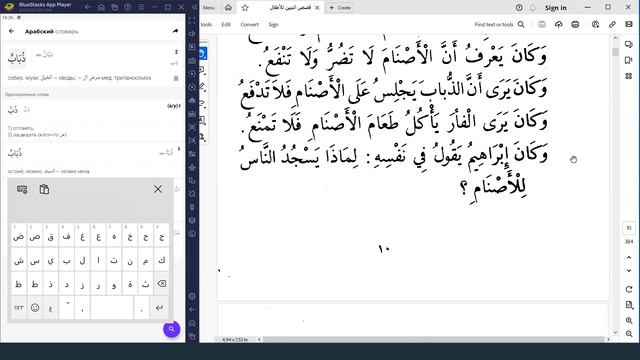This screenshot has height=360, width=640.
Task: Click the Create button in Acrobat
Action: (340, 7)
